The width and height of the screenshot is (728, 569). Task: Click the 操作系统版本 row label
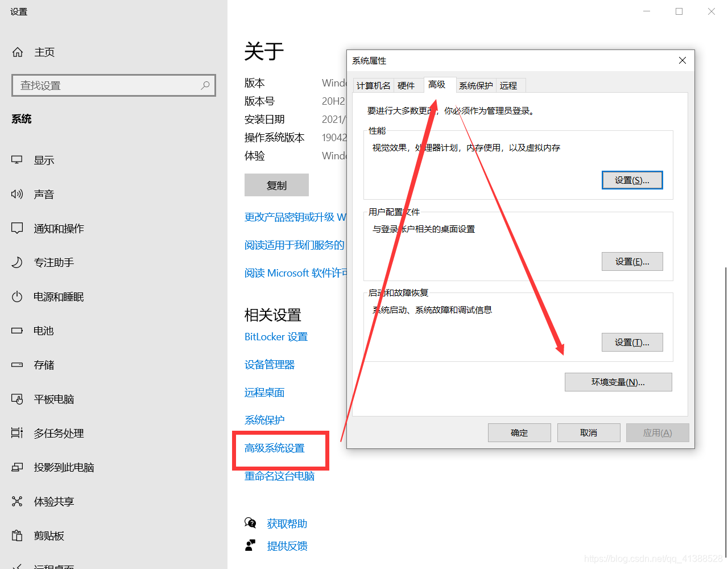(275, 138)
